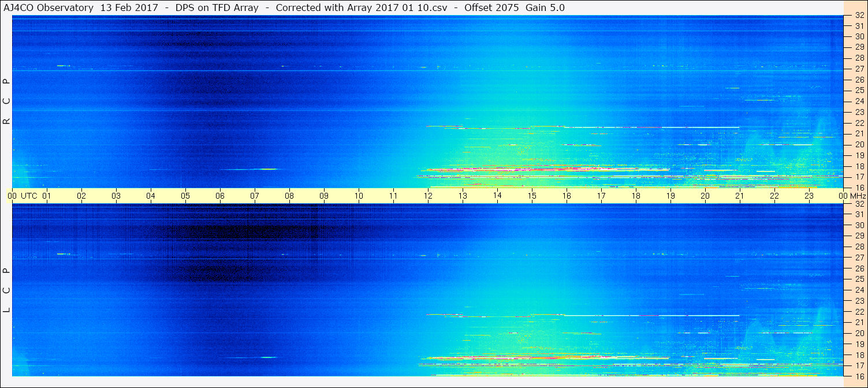
Task: Click the "04" hour mark on time axis
Action: 151,196
